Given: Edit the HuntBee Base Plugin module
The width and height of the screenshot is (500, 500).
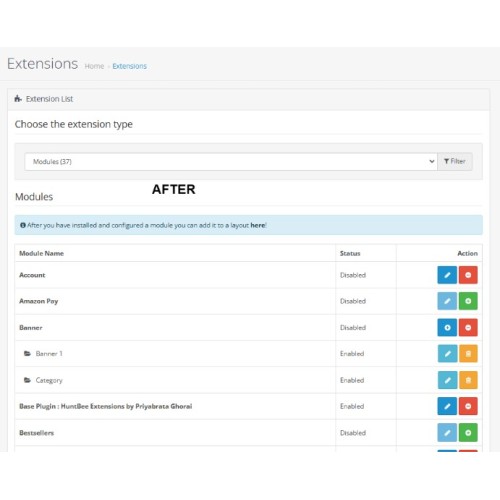Looking at the screenshot, I should pos(447,406).
